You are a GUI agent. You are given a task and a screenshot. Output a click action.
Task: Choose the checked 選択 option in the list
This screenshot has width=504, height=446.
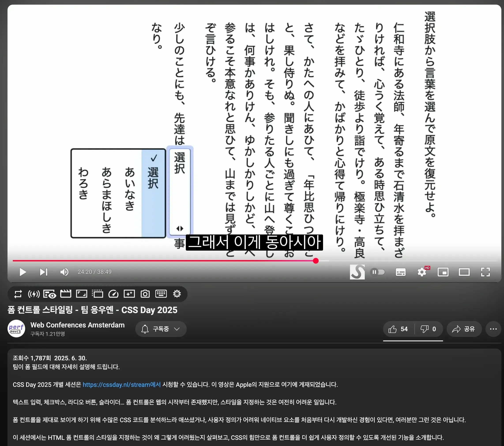click(153, 193)
